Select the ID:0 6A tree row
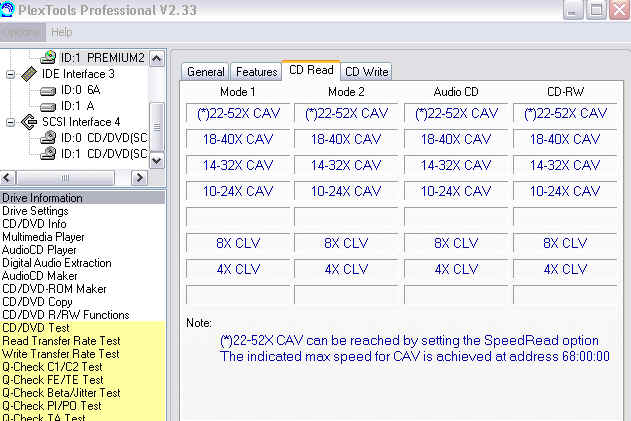631x421 pixels. click(80, 90)
